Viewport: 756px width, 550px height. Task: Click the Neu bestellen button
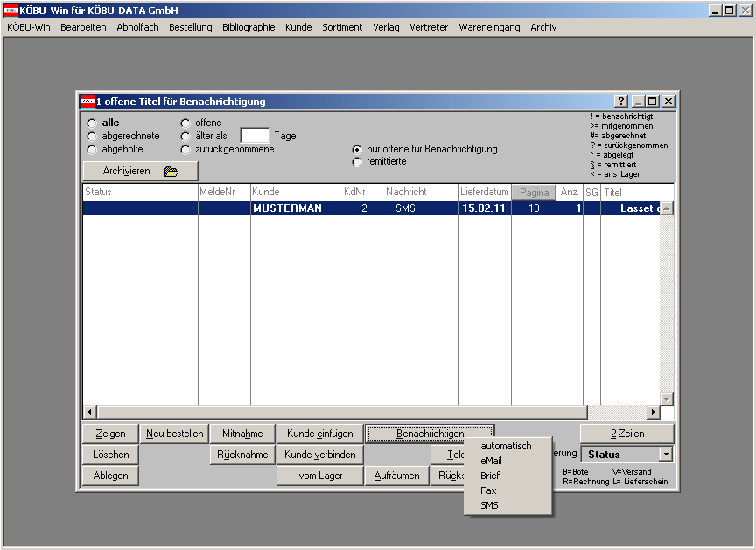pyautogui.click(x=174, y=434)
